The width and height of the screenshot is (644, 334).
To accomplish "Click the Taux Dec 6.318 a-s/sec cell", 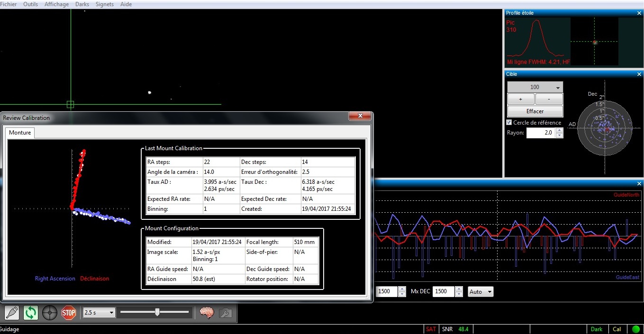I will [328, 185].
